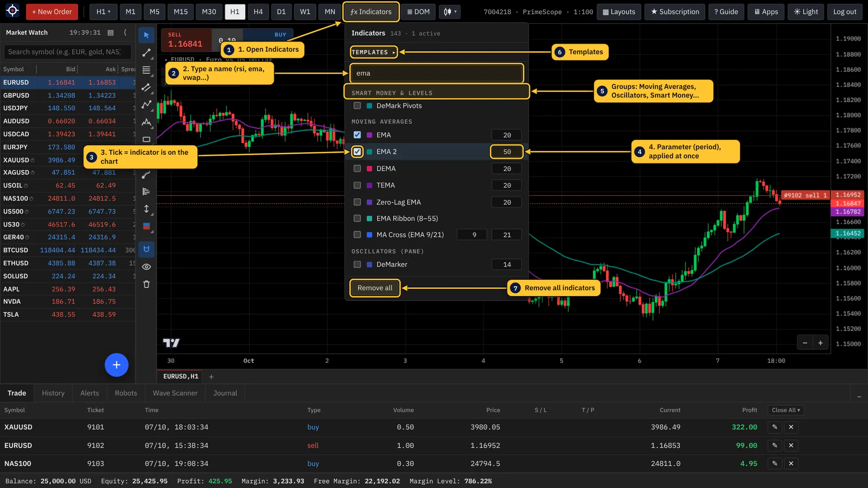The width and height of the screenshot is (868, 488).
Task: Enable the Zero-Lag EMA checkbox
Action: pos(357,202)
